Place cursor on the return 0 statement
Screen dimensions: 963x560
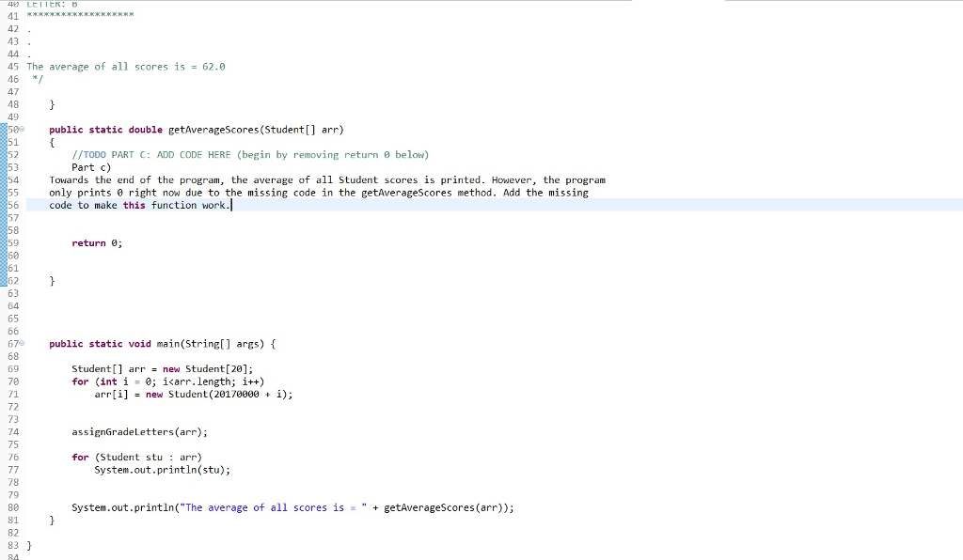point(94,242)
